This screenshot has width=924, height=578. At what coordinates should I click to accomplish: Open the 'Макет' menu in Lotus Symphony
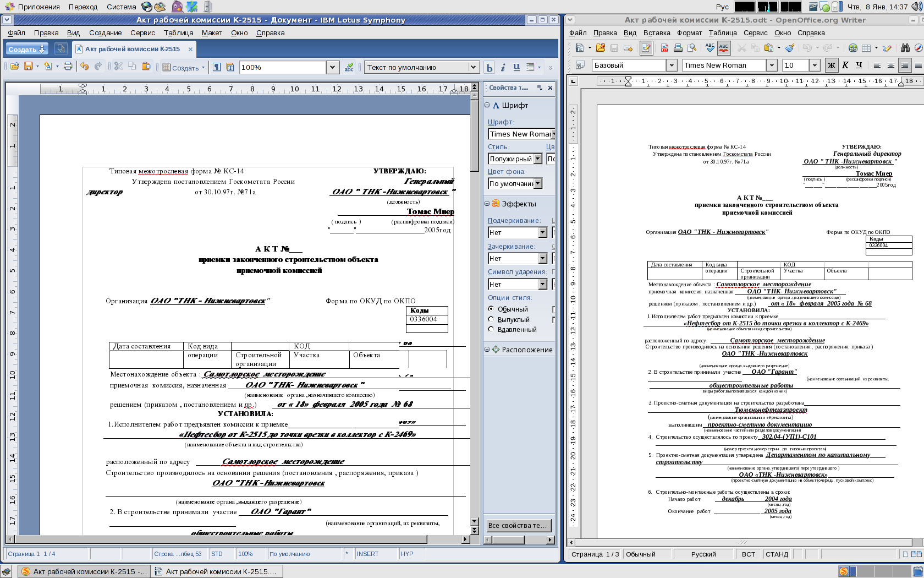tap(212, 33)
